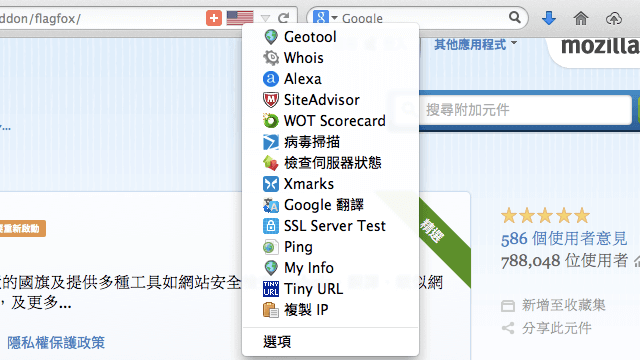Expand the 其他應用程式 menu
Screen dimensions: 640x360
[x=476, y=44]
